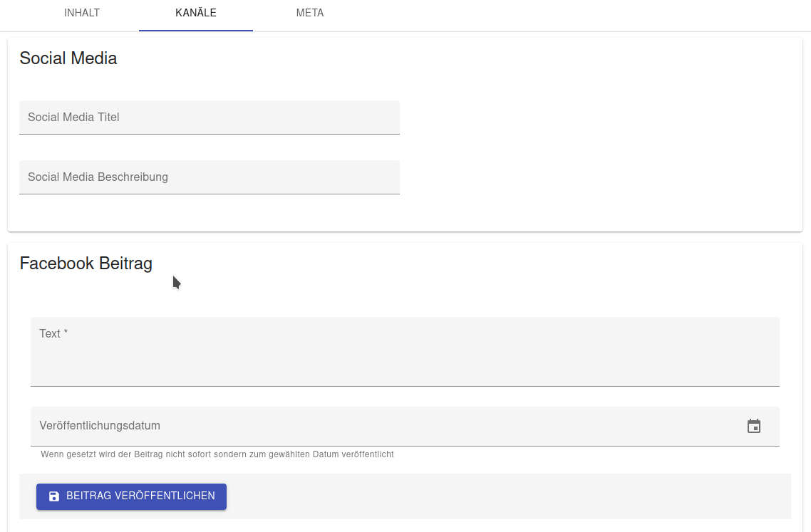The width and height of the screenshot is (811, 532).
Task: Click inside the empty Text area
Action: [x=405, y=349]
